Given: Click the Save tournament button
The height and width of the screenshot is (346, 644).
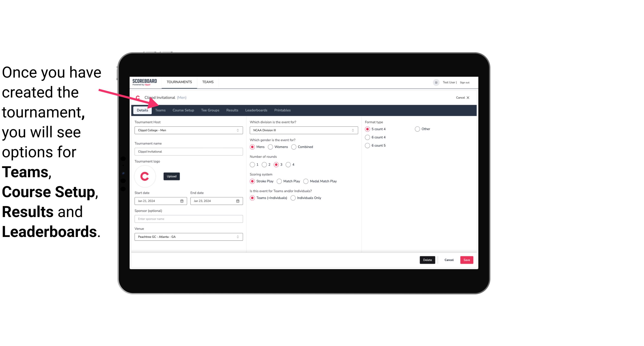Looking at the screenshot, I should (x=467, y=260).
